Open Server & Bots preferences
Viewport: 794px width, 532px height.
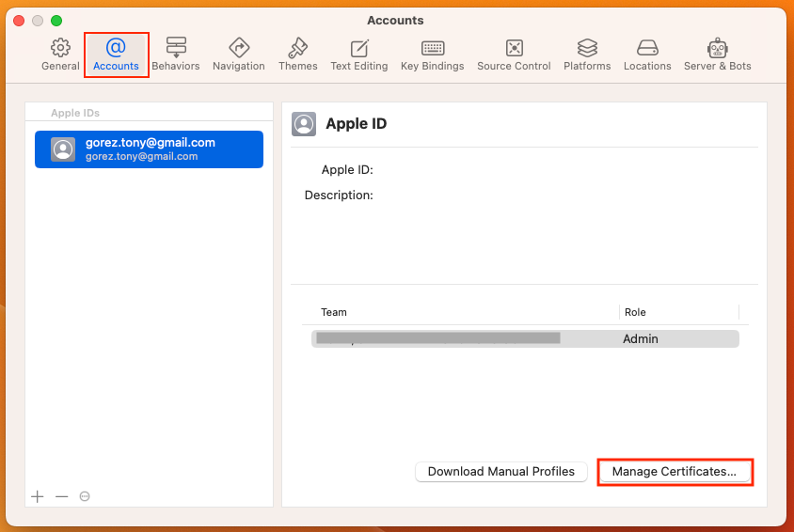pos(718,55)
